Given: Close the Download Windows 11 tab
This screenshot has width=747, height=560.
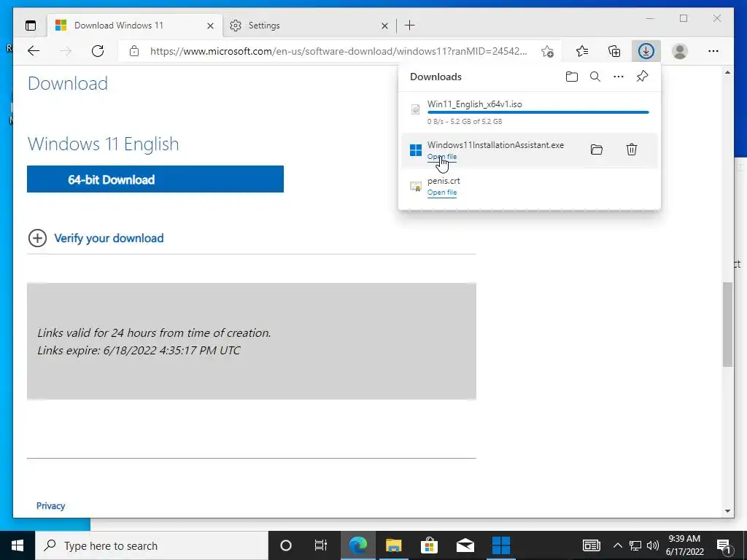Looking at the screenshot, I should coord(210,26).
